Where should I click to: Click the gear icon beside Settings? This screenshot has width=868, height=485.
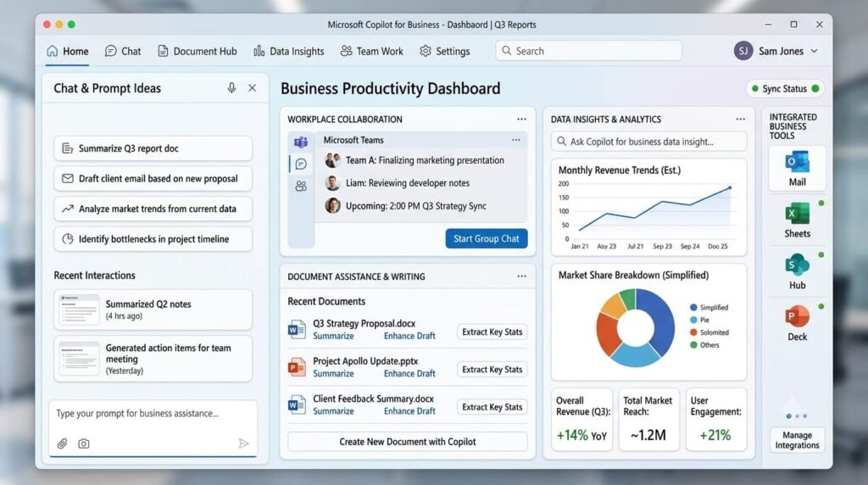click(426, 51)
